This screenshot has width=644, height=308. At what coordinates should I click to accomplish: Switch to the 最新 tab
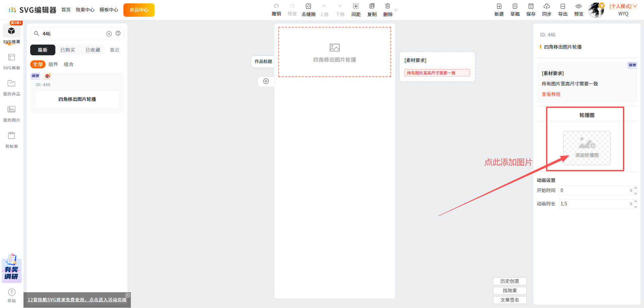(x=43, y=50)
